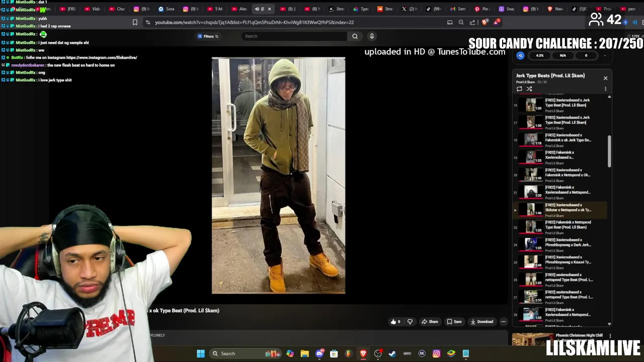Open the playlist three-dot options menu

tap(605, 89)
